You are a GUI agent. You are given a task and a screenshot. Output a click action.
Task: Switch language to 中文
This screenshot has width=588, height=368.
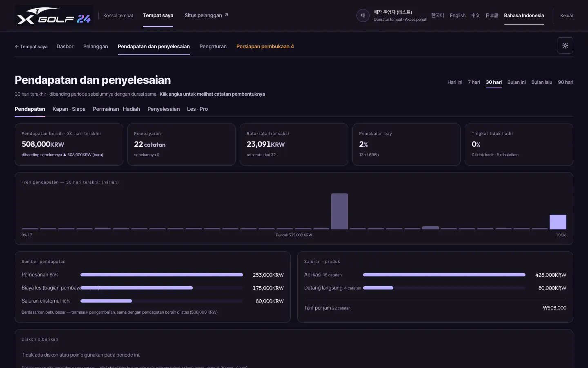click(x=475, y=16)
